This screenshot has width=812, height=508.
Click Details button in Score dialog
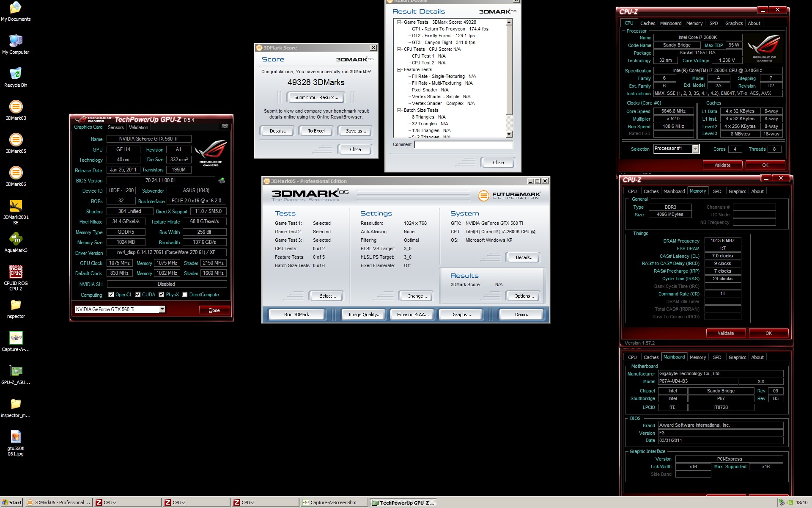[x=278, y=131]
